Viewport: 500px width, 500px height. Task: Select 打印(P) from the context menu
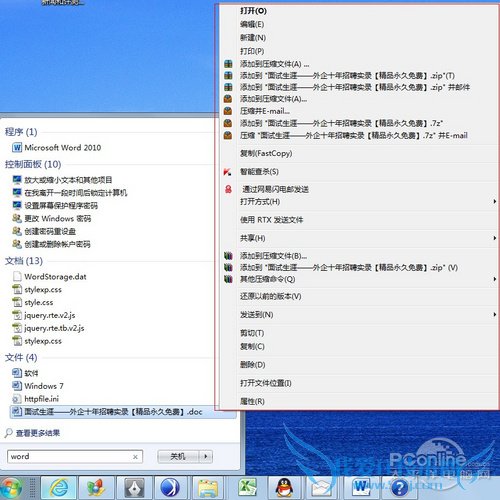click(252, 51)
